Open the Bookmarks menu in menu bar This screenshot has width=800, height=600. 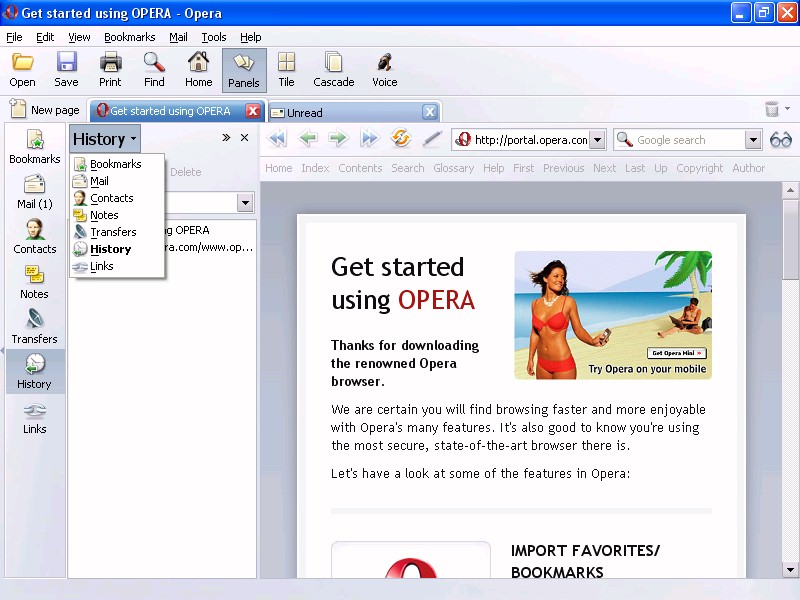129,37
